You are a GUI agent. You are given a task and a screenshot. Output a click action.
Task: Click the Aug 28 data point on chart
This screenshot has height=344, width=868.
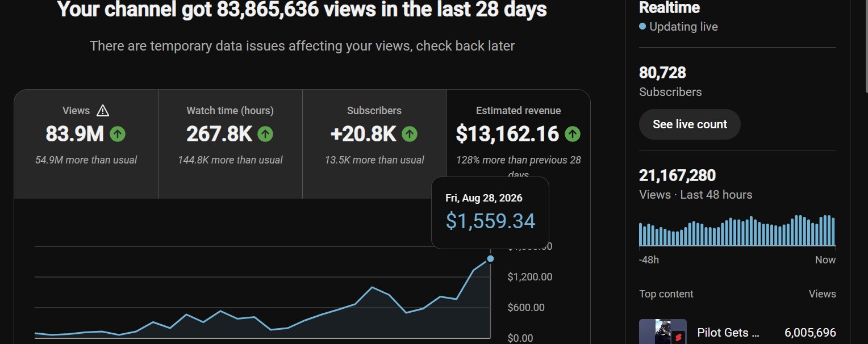click(490, 259)
